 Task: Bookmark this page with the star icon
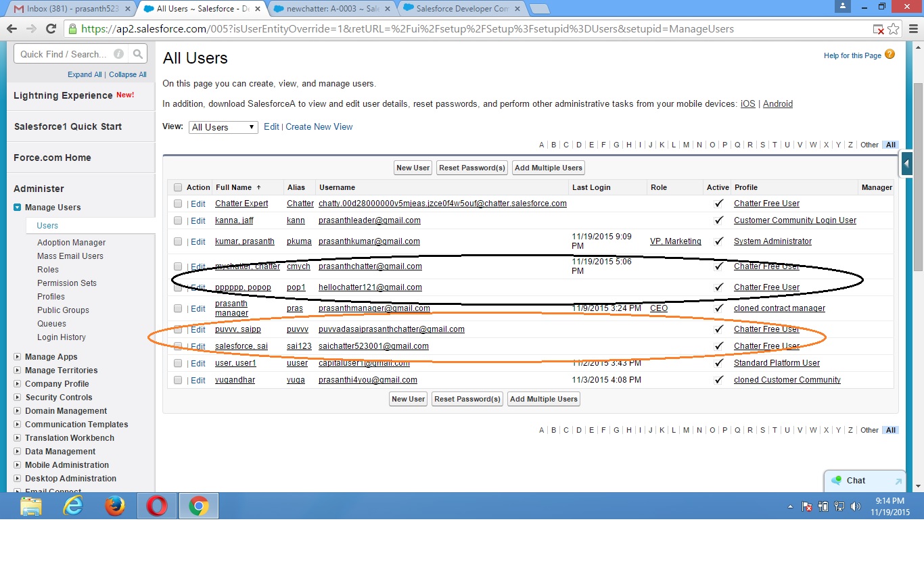pyautogui.click(x=894, y=29)
